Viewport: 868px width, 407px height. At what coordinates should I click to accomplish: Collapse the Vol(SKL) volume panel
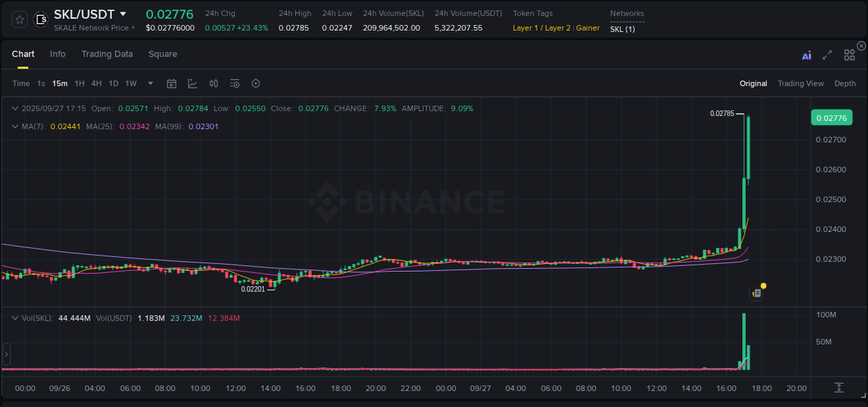[15, 317]
